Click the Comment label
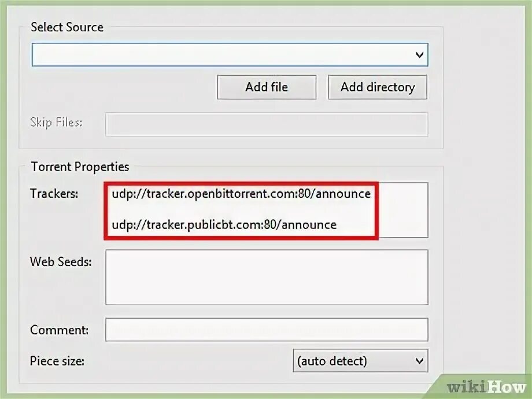This screenshot has width=532, height=399. (59, 330)
